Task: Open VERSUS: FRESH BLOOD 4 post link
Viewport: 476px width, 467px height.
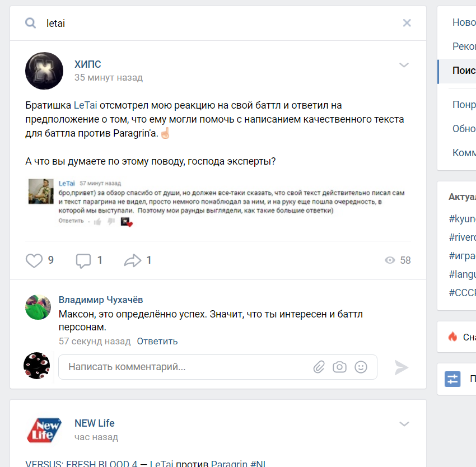Action: coord(81,463)
